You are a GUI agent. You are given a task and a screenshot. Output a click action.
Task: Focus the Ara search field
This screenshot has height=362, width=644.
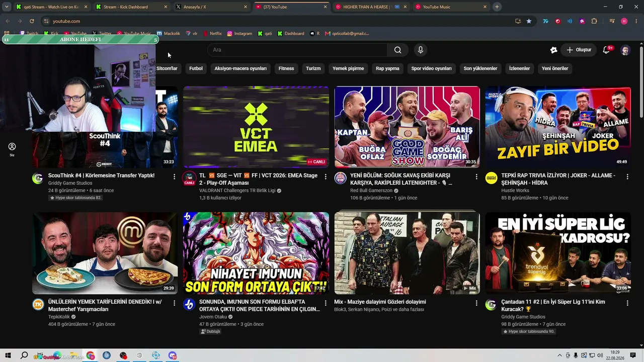tap(297, 50)
